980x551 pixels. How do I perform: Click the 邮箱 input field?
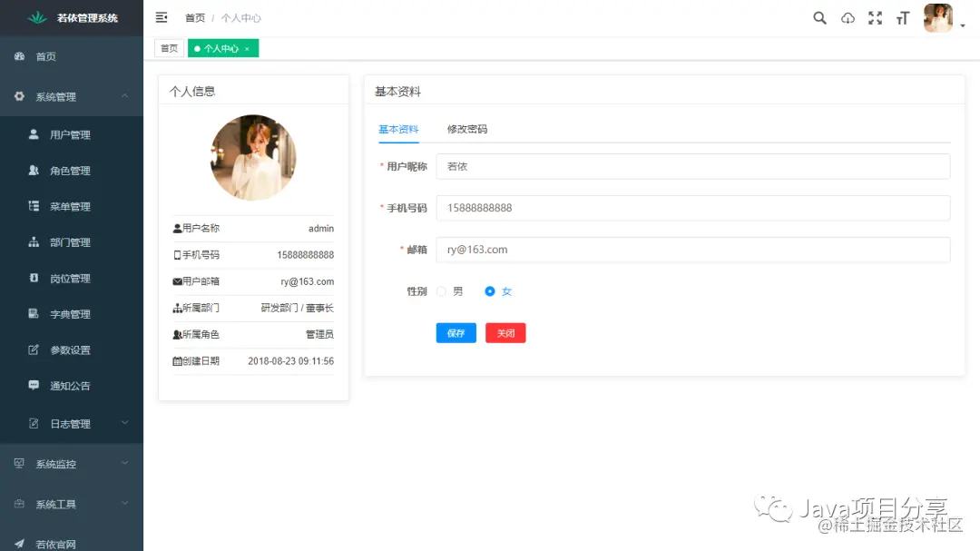(693, 250)
